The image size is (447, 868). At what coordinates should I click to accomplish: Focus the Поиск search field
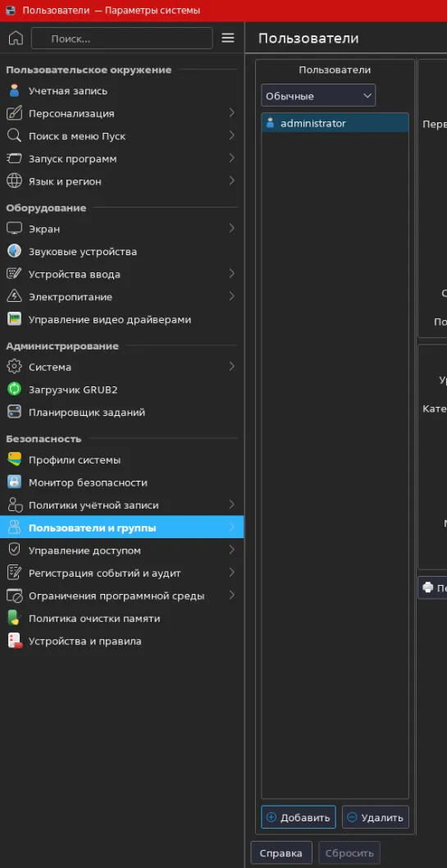(121, 39)
